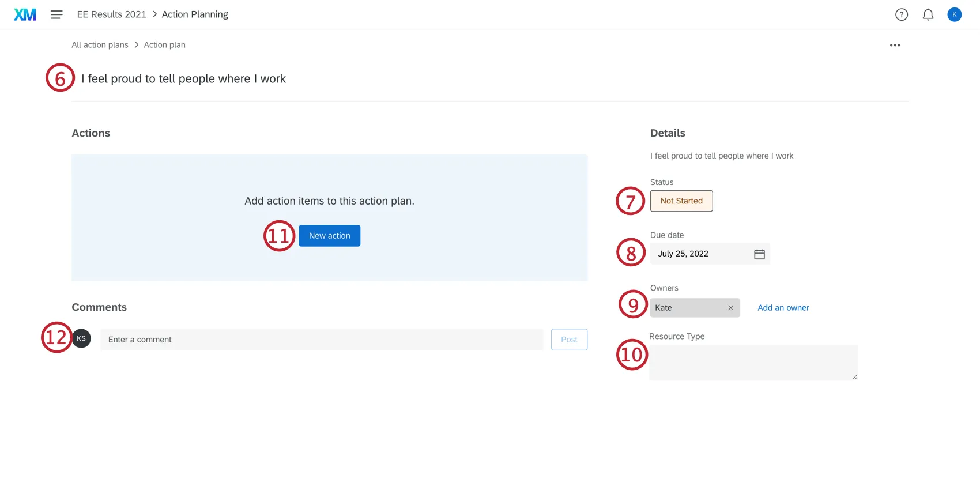This screenshot has width=980, height=490.
Task: Click the XM logo icon
Action: [x=25, y=14]
